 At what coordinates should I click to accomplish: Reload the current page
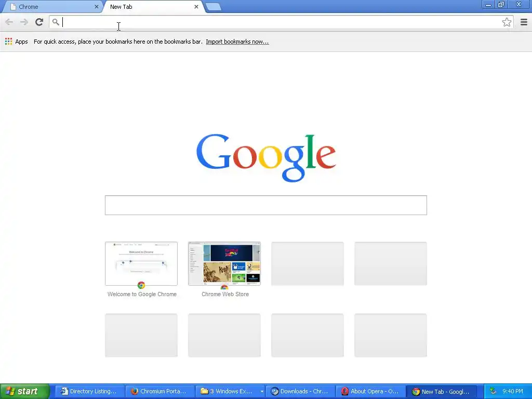[39, 22]
